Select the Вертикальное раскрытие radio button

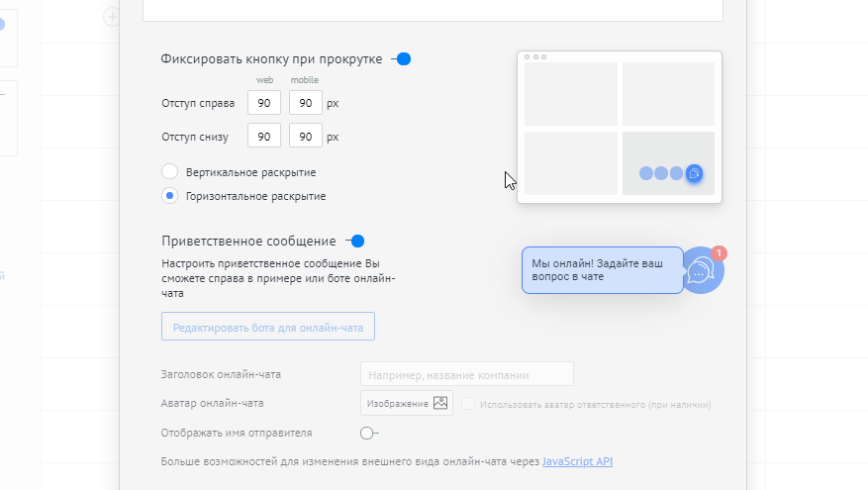169,172
